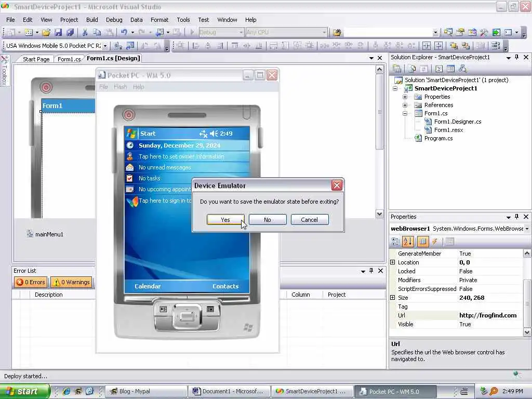Click the Events lightning bolt icon

point(435,241)
